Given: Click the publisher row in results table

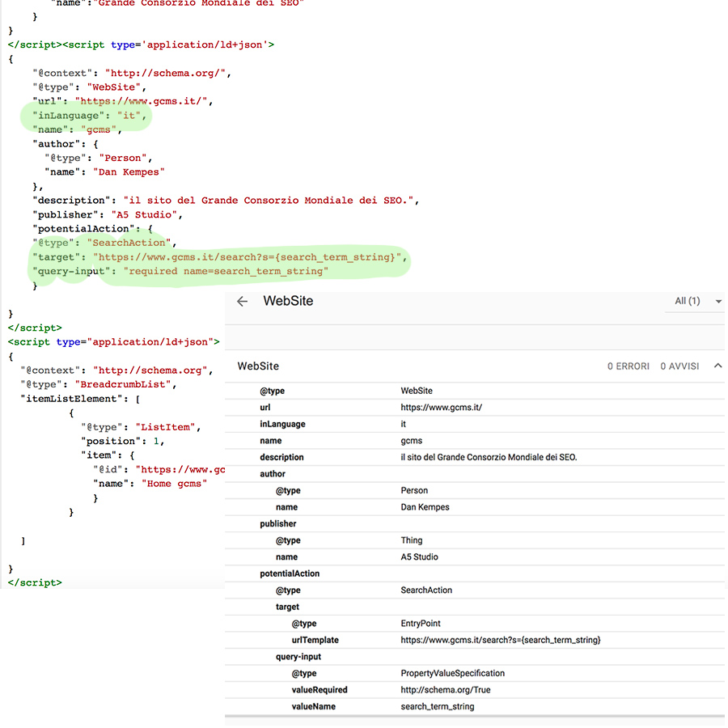Looking at the screenshot, I should [278, 524].
